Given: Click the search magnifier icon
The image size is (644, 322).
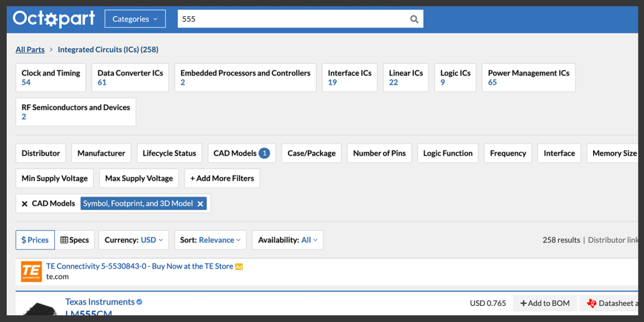Looking at the screenshot, I should [x=414, y=19].
